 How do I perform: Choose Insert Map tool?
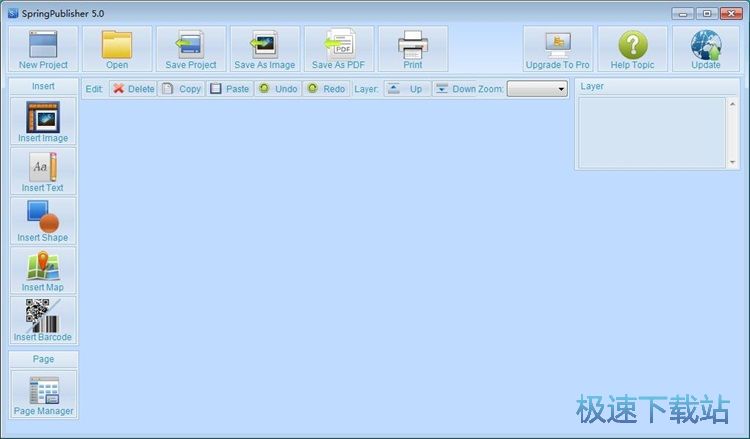coord(43,270)
